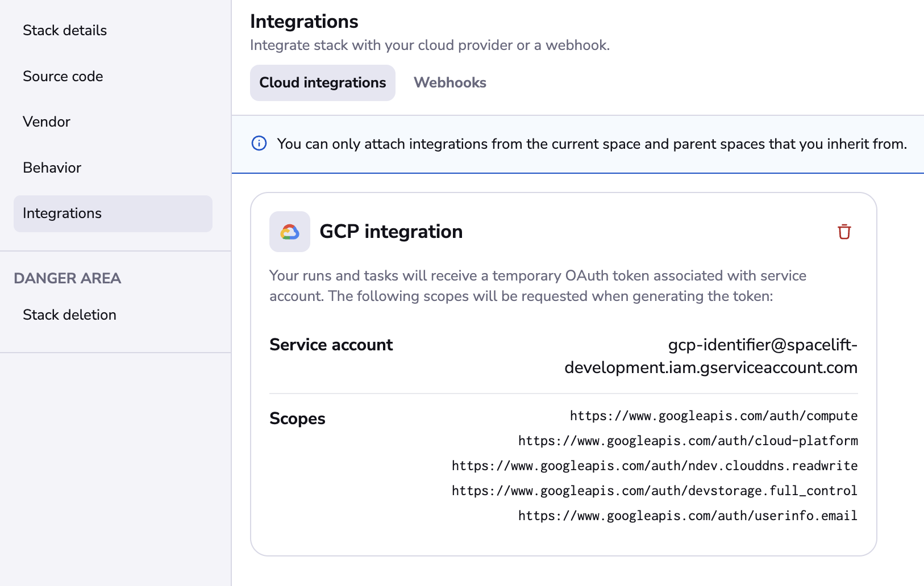Screen dimensions: 924x586
Task: Select the service account email address
Action: 710,356
